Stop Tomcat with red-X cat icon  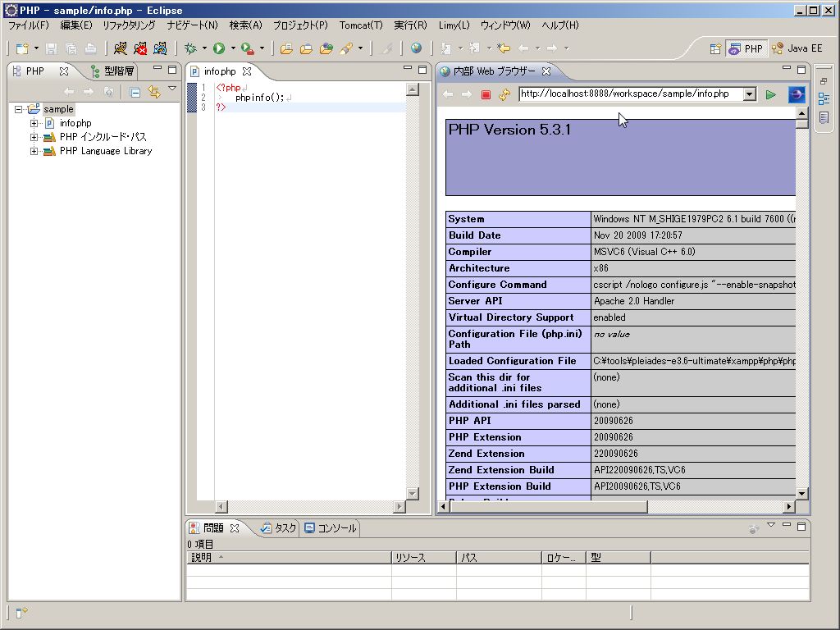(140, 48)
